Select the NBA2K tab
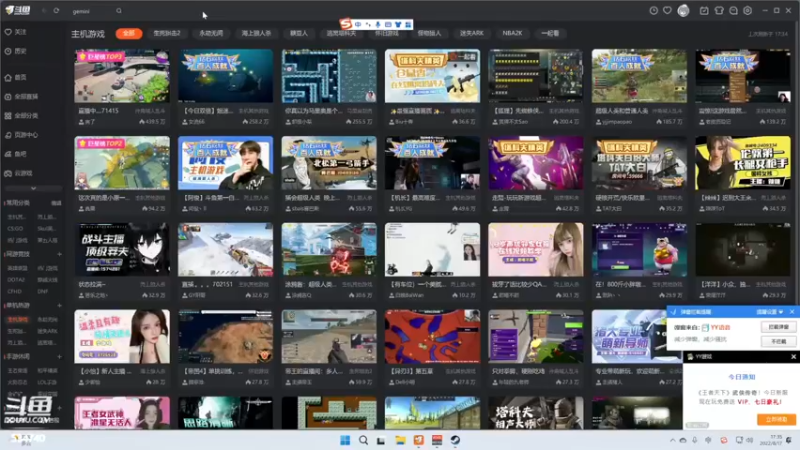This screenshot has width=800, height=450. pyautogui.click(x=512, y=34)
